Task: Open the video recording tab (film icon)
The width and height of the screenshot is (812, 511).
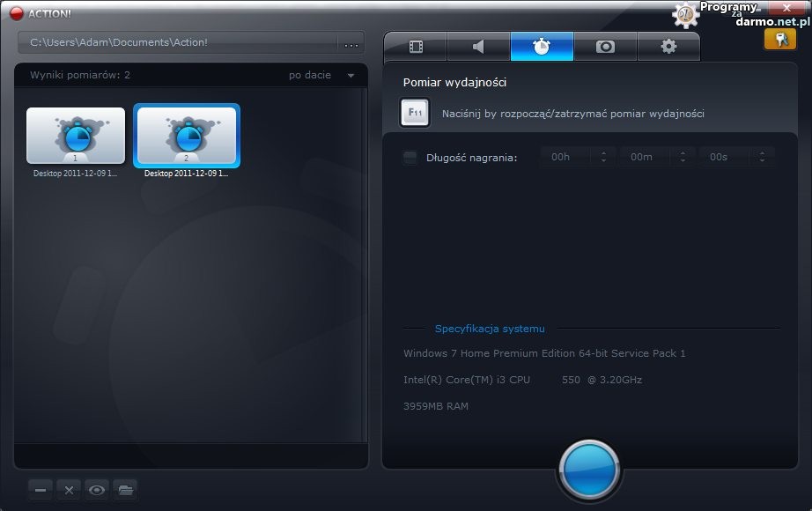Action: click(x=416, y=47)
